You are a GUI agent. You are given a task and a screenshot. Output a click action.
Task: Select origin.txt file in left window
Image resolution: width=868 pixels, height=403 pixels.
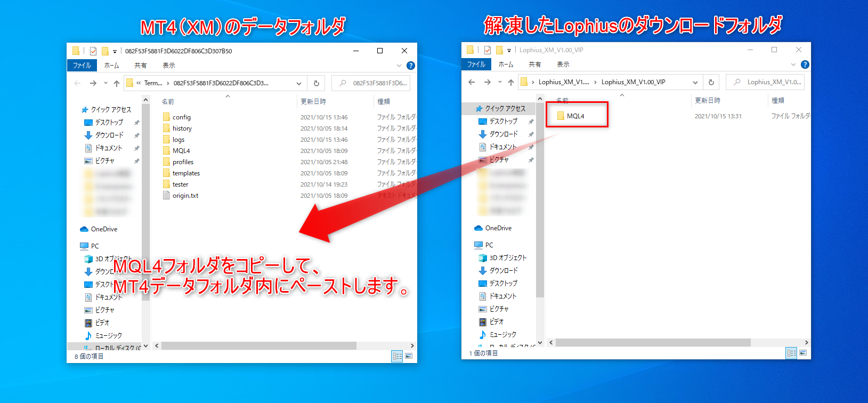185,196
